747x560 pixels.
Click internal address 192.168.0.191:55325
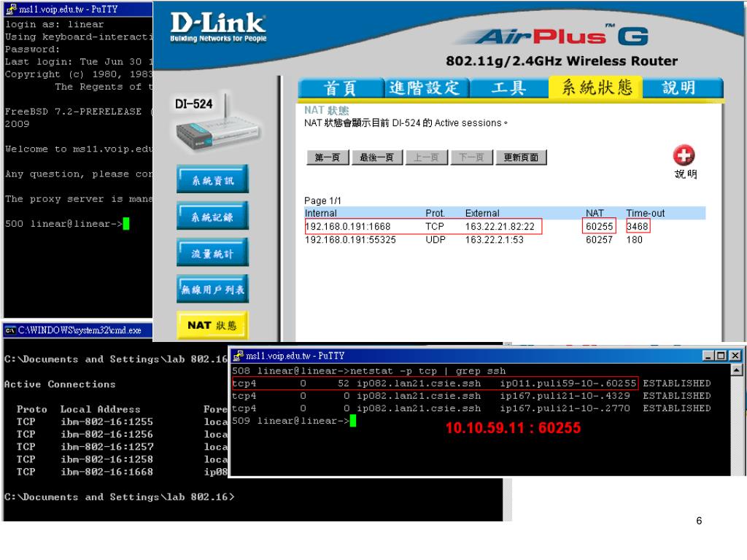(350, 240)
